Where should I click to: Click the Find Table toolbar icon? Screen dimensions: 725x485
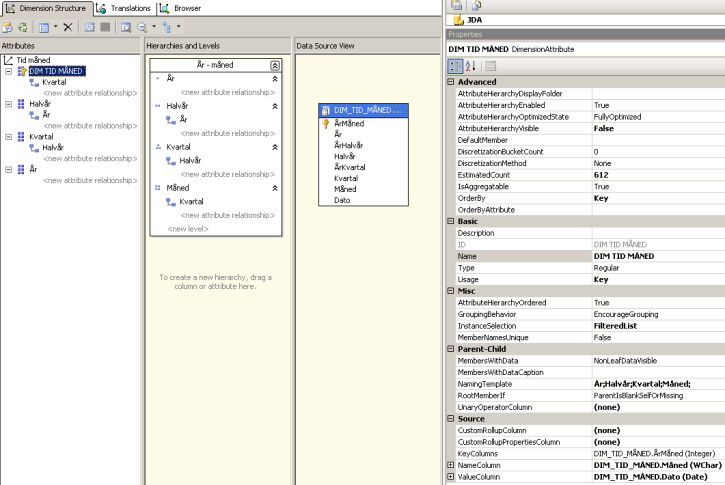[126, 28]
